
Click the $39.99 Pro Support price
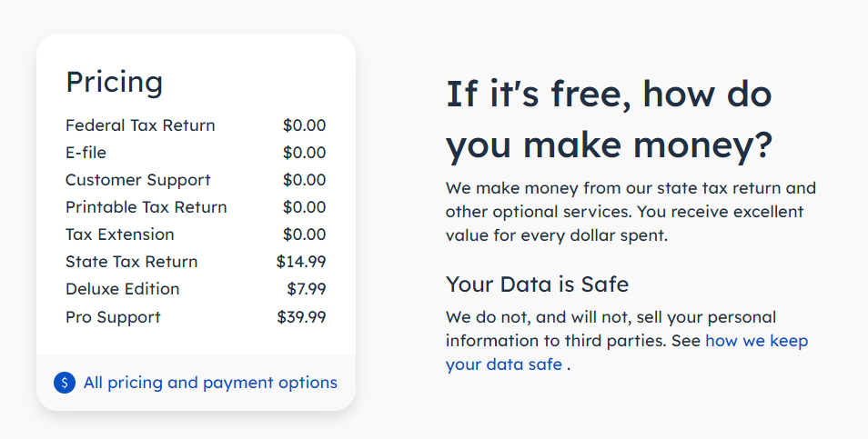click(301, 317)
